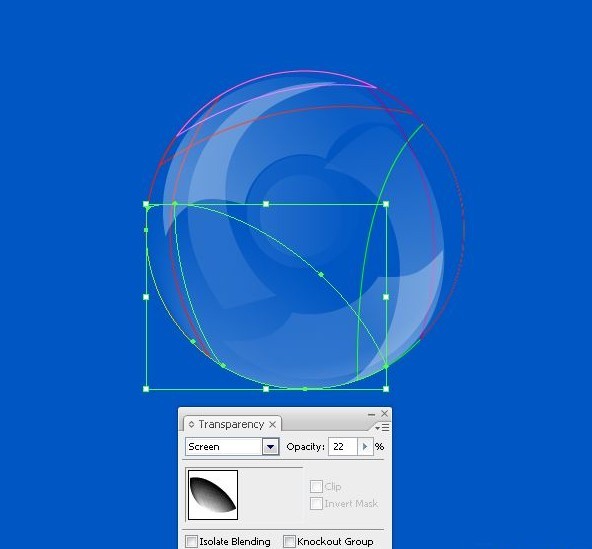Toggle the Clip checkbox
Viewport: 592px width, 549px height.
point(316,486)
